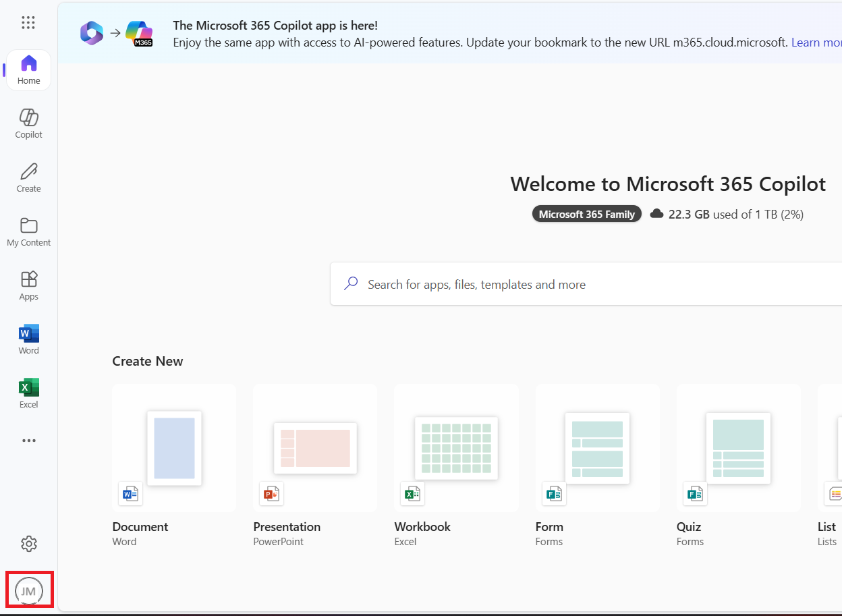This screenshot has height=616, width=842.
Task: Click the Lists badge on List card
Action: point(833,494)
